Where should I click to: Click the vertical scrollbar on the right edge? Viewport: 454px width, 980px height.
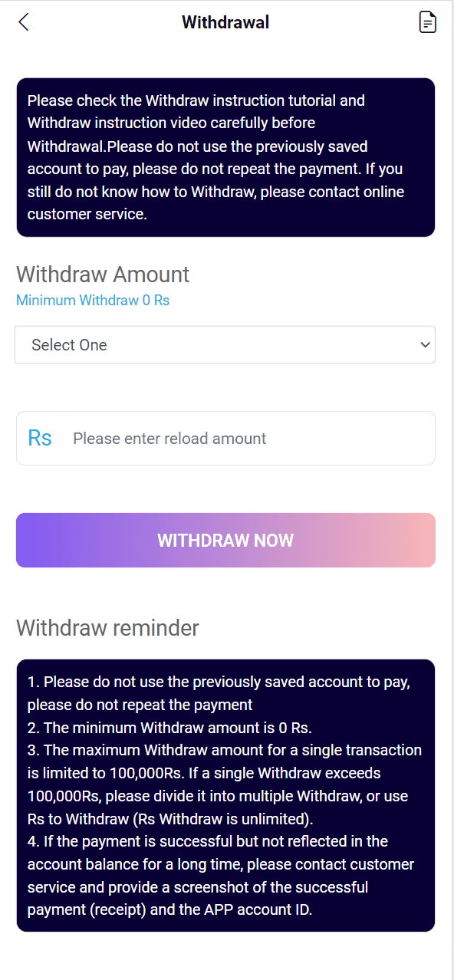coord(451,490)
